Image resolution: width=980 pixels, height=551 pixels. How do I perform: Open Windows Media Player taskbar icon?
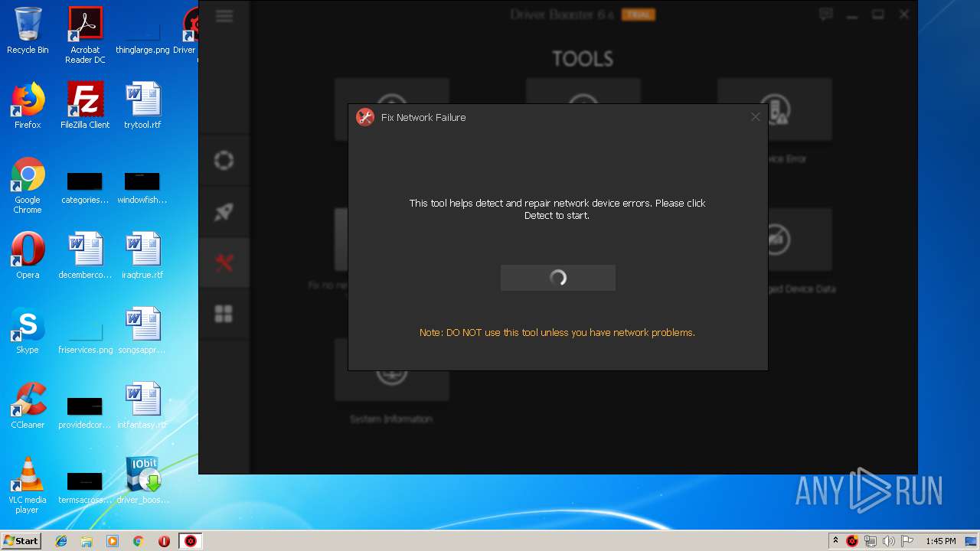pyautogui.click(x=113, y=541)
